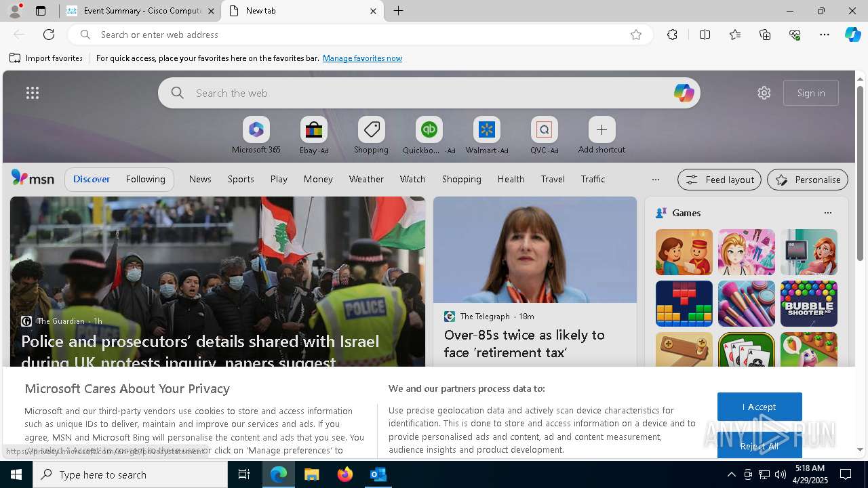The image size is (868, 488).
Task: Open the MSN app launcher grid
Action: [x=33, y=93]
